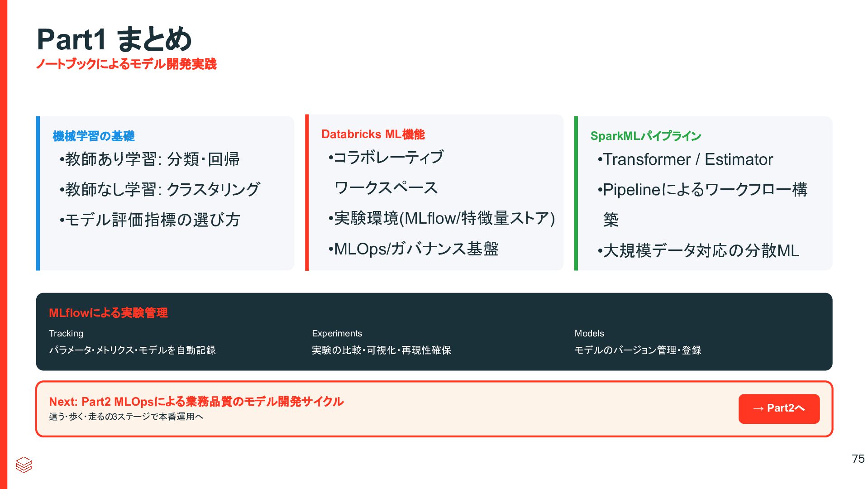Screen dimensions: 868x489
Task: Click the 'MLflowによる実験管理' heading
Action: click(x=108, y=313)
